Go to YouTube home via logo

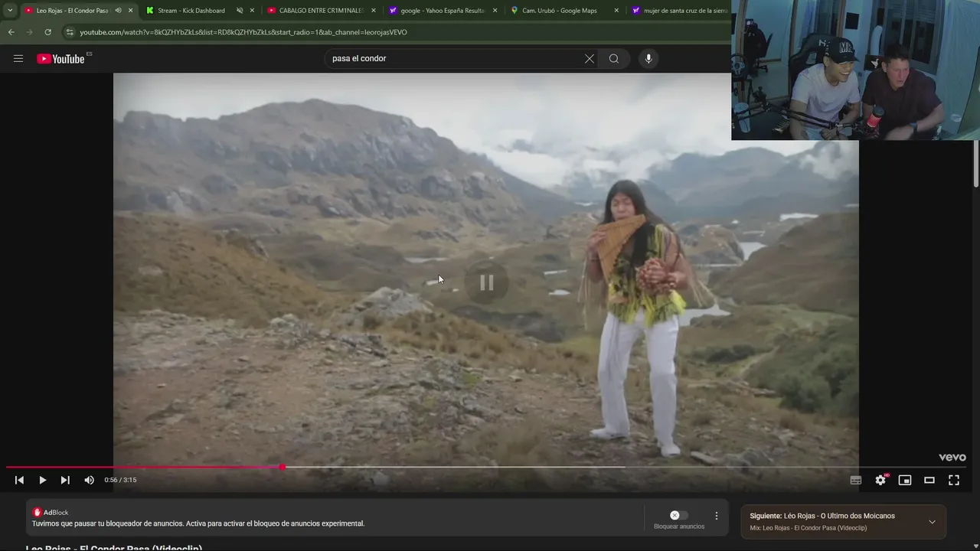click(60, 59)
